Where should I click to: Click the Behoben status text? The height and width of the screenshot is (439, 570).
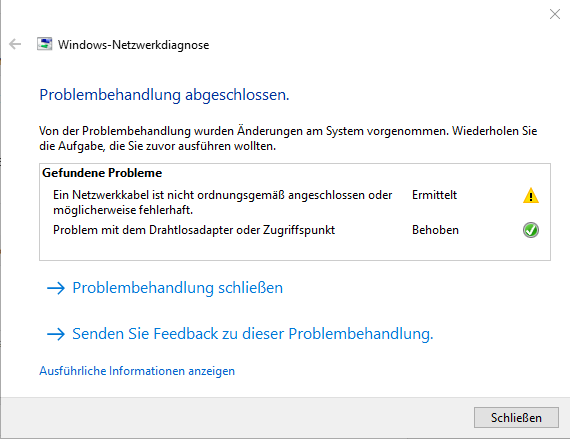(435, 230)
